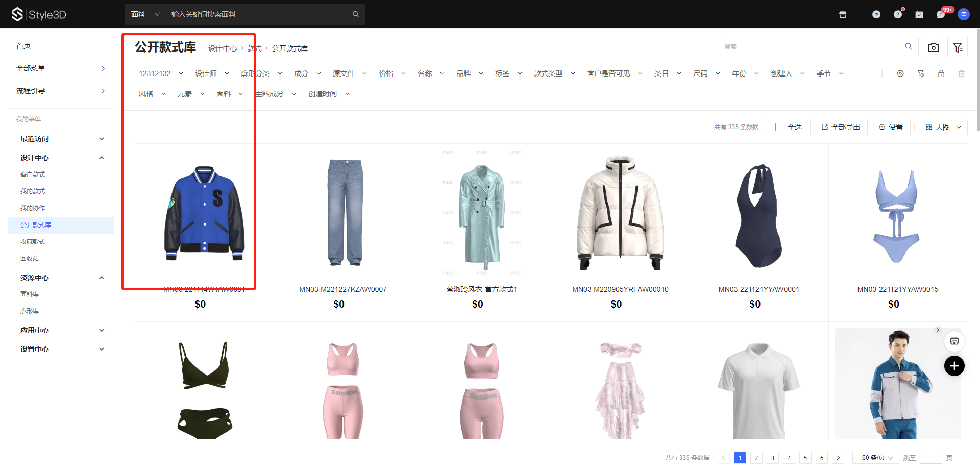Expand the 源文件 filter dropdown
Image resolution: width=980 pixels, height=474 pixels.
click(x=350, y=73)
